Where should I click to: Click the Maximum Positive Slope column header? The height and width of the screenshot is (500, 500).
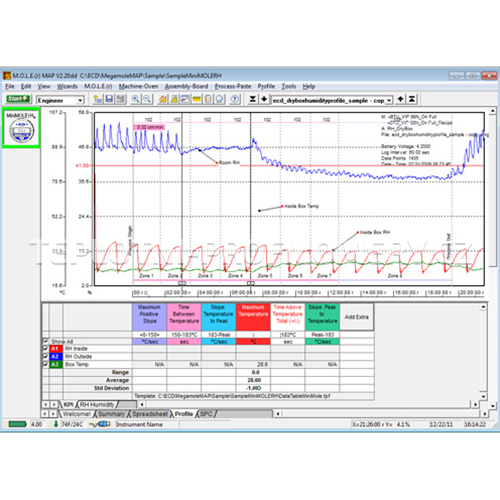point(149,317)
